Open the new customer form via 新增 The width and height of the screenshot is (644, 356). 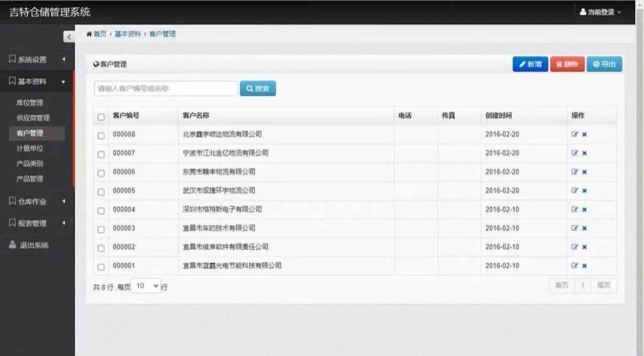click(x=530, y=64)
